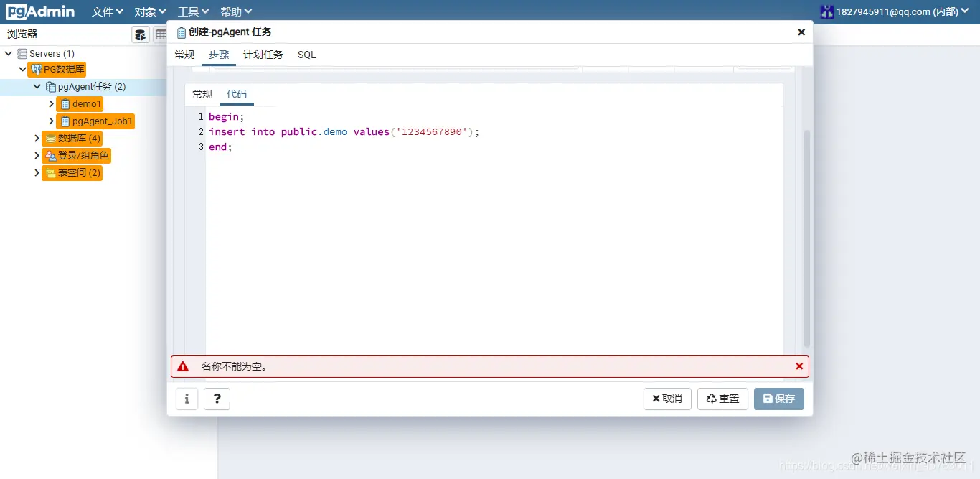Image resolution: width=980 pixels, height=479 pixels.
Task: Select the 数据库 (4) tree item label
Action: [80, 138]
